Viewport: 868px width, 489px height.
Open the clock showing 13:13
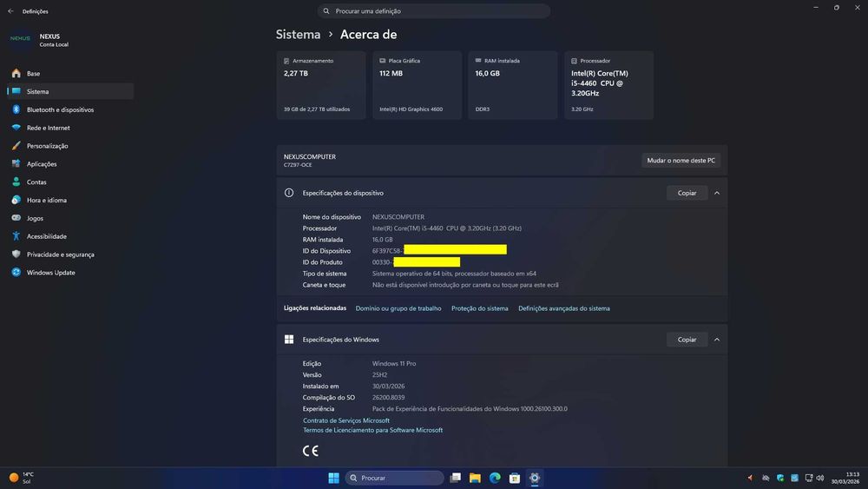[x=845, y=478]
